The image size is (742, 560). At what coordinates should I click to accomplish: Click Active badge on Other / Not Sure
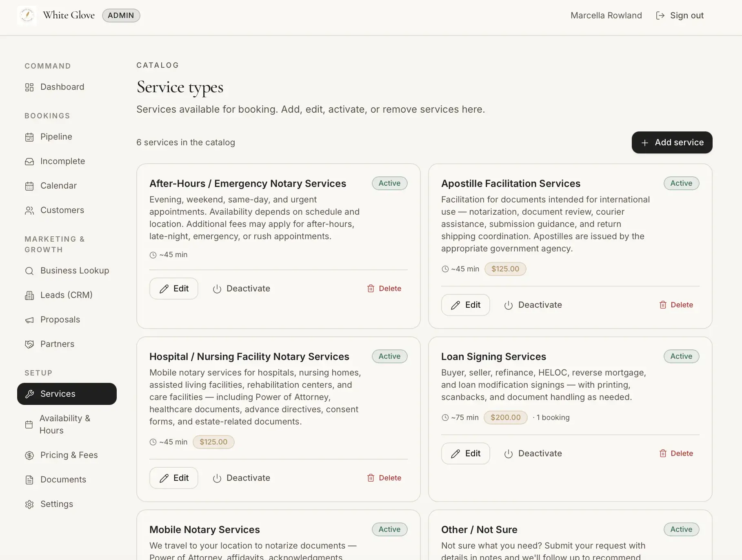[x=681, y=529]
